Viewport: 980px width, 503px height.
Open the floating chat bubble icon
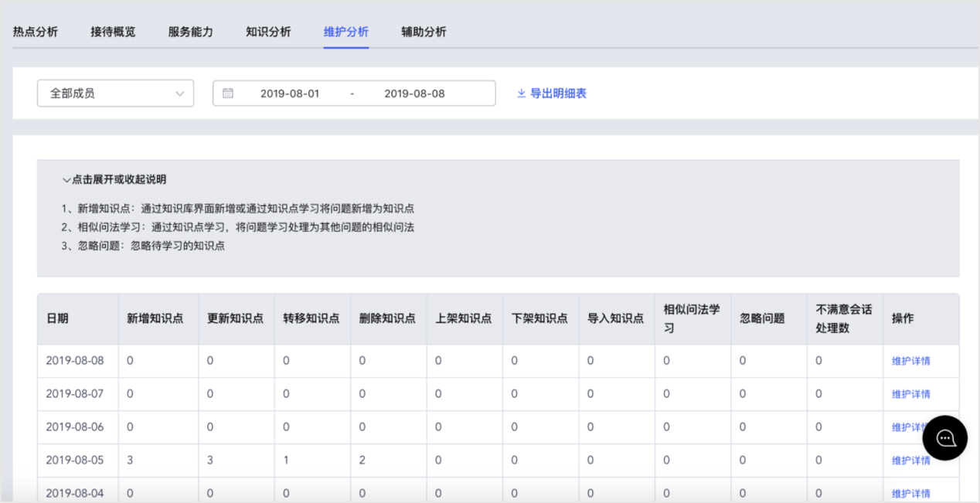(944, 438)
